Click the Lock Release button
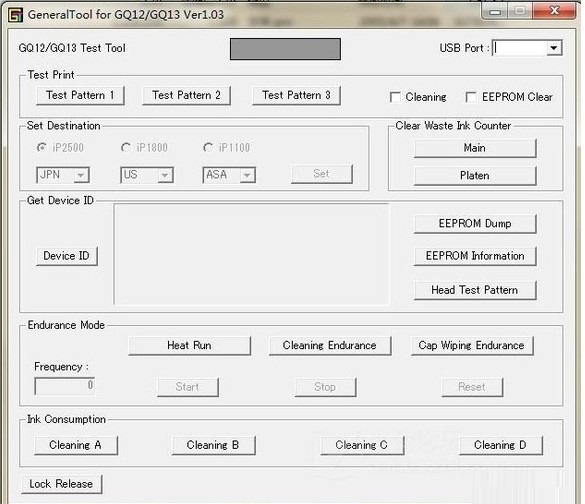The image size is (585, 504). [62, 484]
